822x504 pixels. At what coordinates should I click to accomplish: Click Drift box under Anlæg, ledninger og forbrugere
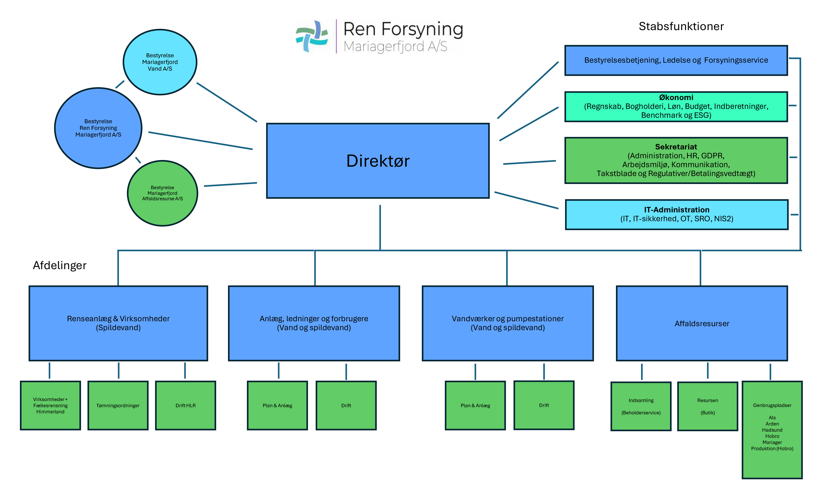[346, 405]
